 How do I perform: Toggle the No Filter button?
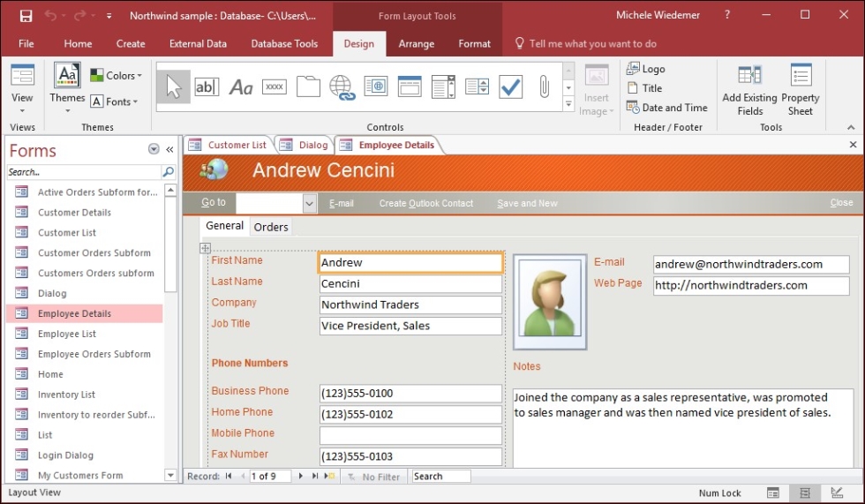pos(373,477)
